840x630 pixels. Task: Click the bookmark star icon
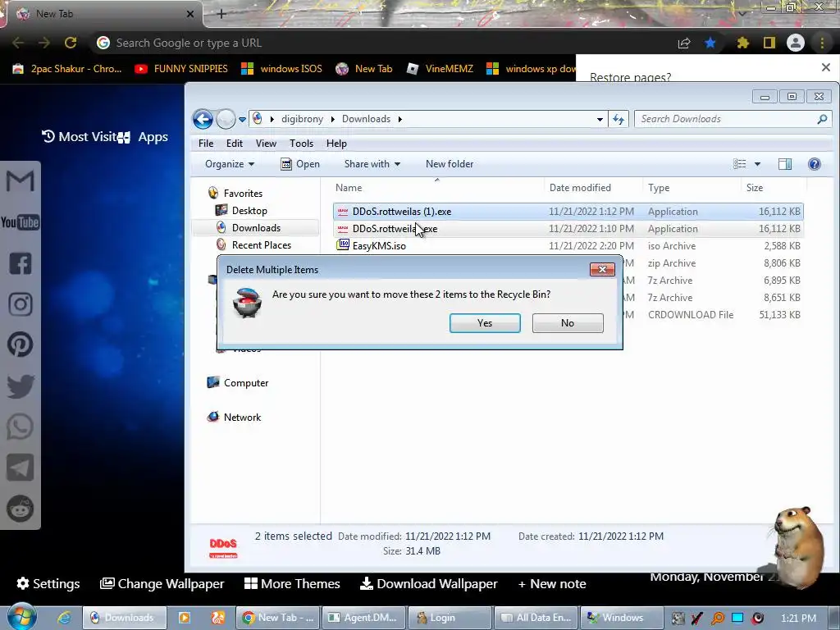[x=710, y=43]
